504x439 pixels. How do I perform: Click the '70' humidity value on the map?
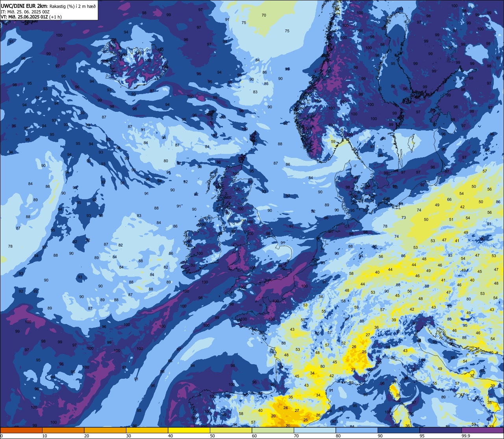264,15
